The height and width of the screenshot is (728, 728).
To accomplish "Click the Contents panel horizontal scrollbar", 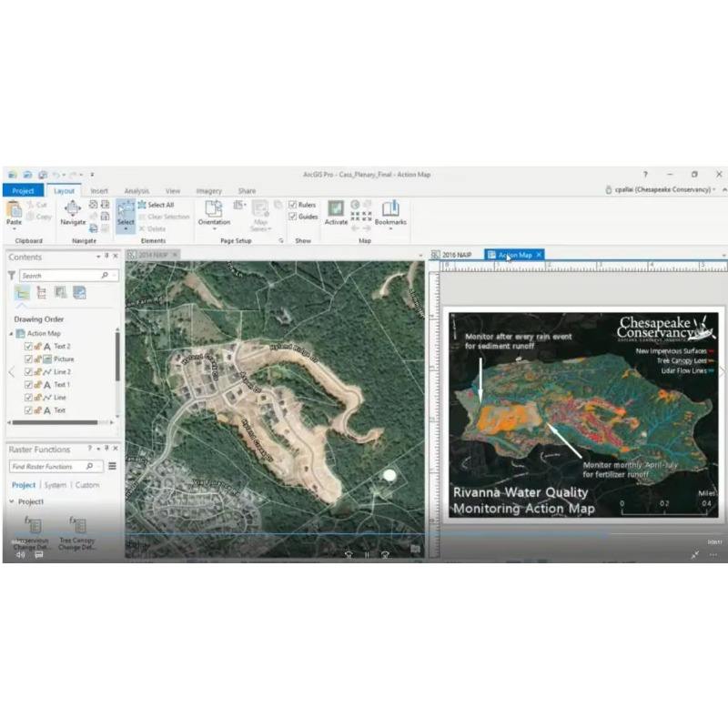I will (x=56, y=422).
